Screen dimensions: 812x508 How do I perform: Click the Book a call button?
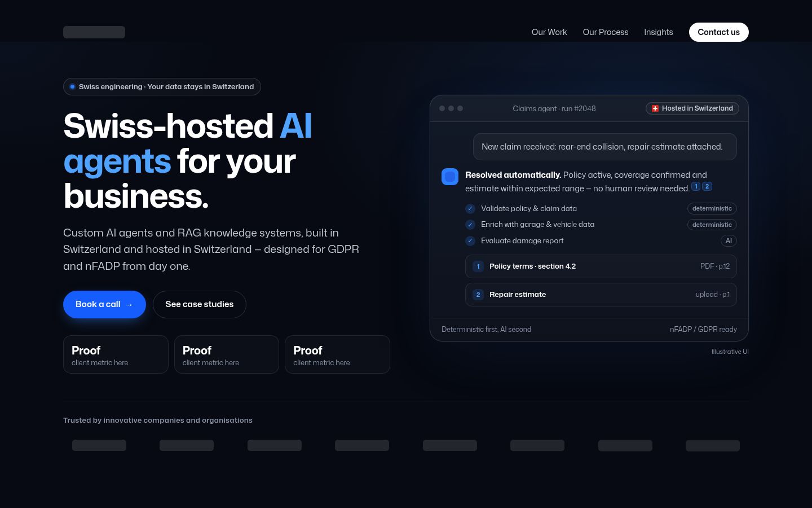point(104,304)
